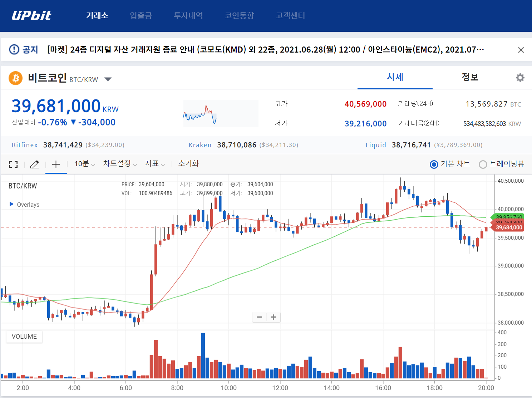532x398 pixels.
Task: Open the 코인동향 menu
Action: point(239,16)
